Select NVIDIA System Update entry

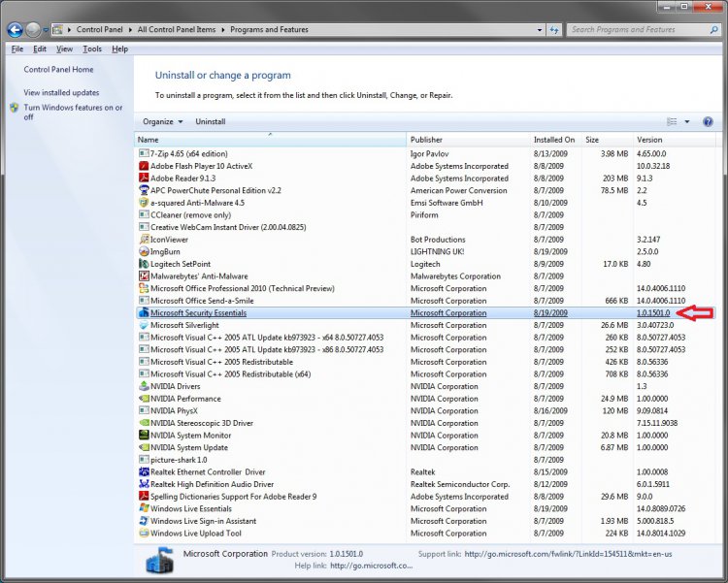425,447
